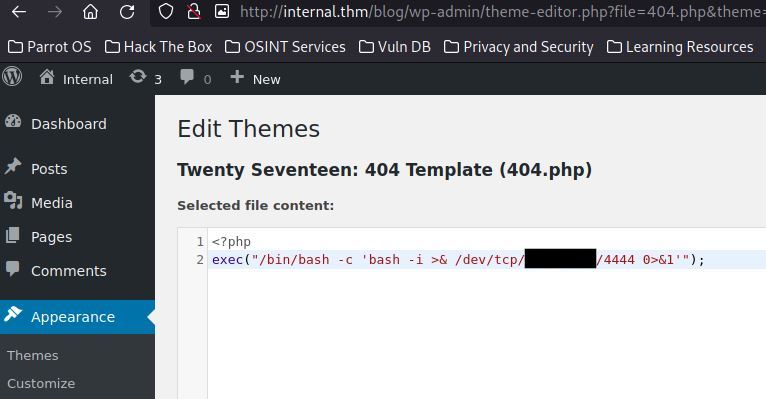Open Pages in sidebar
The image size is (766, 399).
click(51, 237)
